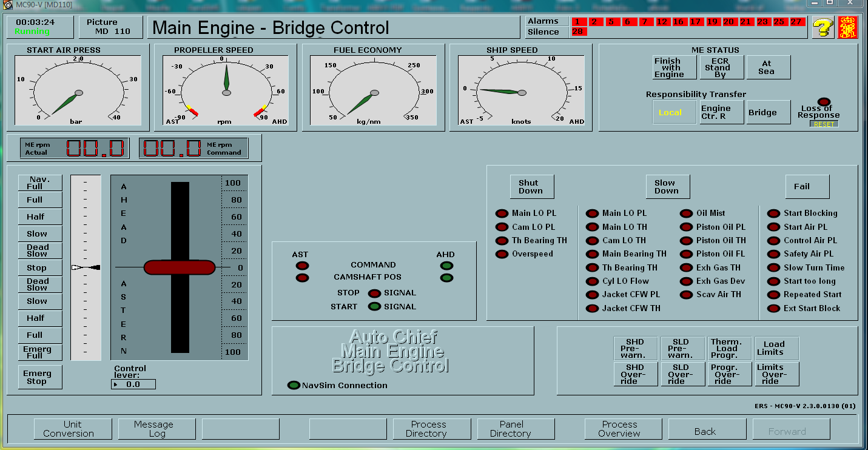Click the Overspeed shutdown indicator lamp
The width and height of the screenshot is (868, 450).
(502, 254)
